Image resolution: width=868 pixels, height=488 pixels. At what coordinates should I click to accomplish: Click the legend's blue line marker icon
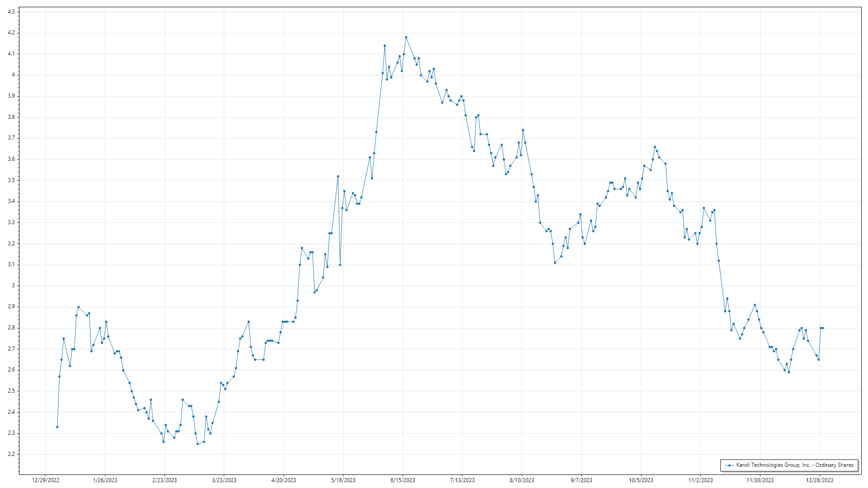tap(729, 465)
